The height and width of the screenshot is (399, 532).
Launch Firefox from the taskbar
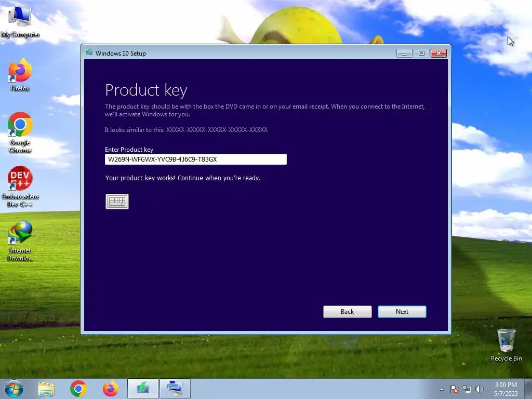[111, 389]
